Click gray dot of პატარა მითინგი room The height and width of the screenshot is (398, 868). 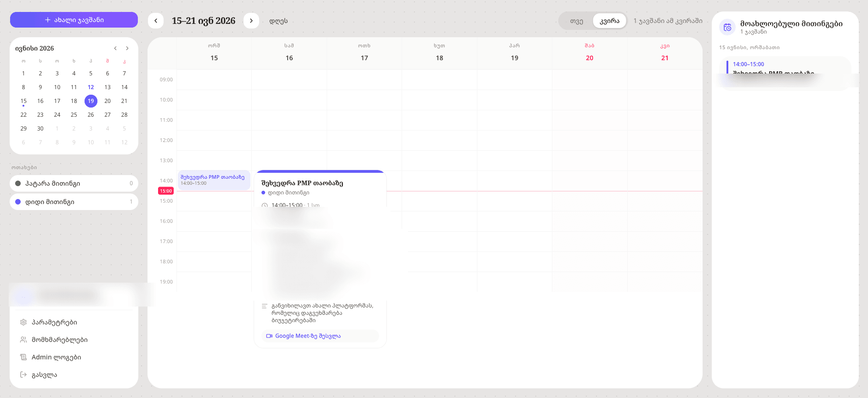(x=18, y=183)
